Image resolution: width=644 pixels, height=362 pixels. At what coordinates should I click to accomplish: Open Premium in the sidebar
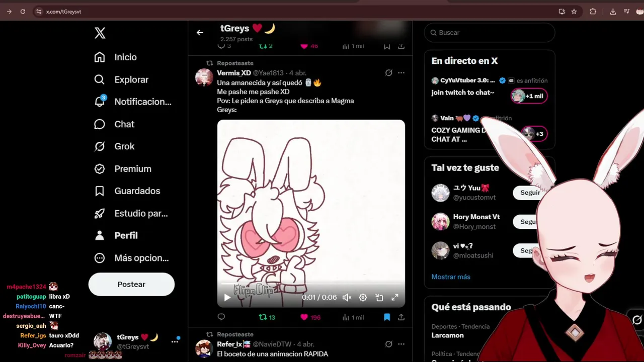[123, 168]
